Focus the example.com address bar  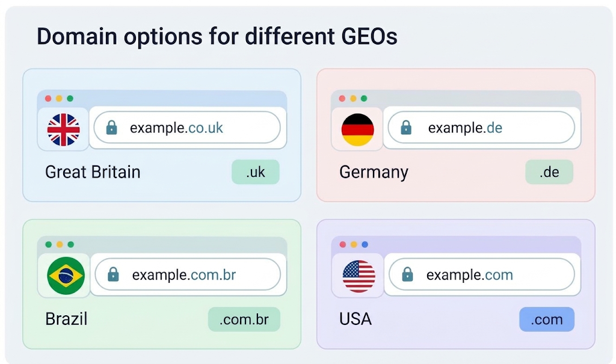[482, 274]
